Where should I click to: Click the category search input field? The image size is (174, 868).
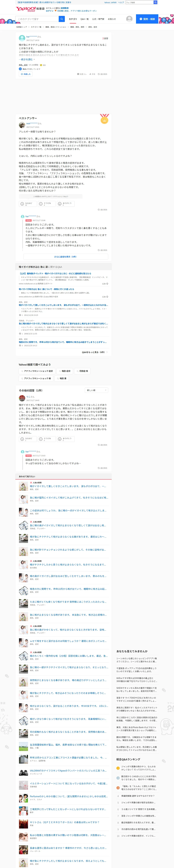click(x=37, y=19)
